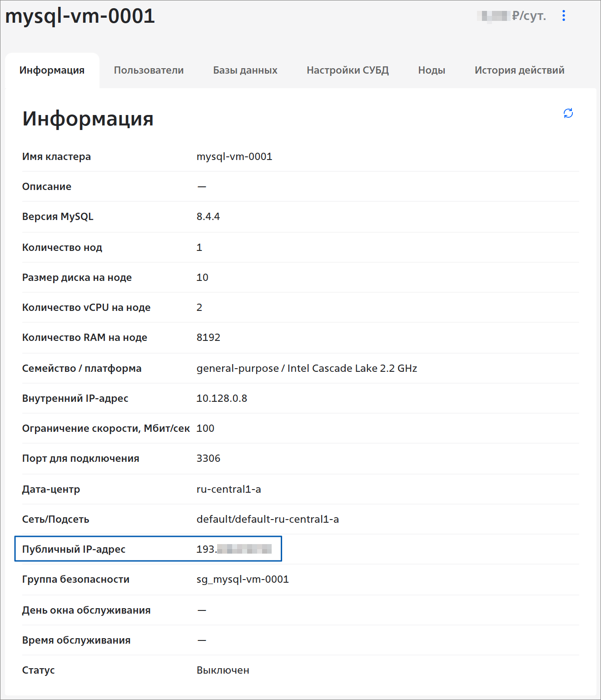Click the Порт для подключения label
The image size is (601, 700).
pos(81,458)
